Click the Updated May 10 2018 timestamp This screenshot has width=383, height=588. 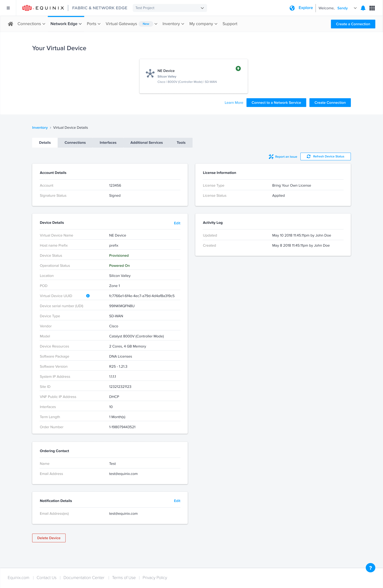(302, 235)
